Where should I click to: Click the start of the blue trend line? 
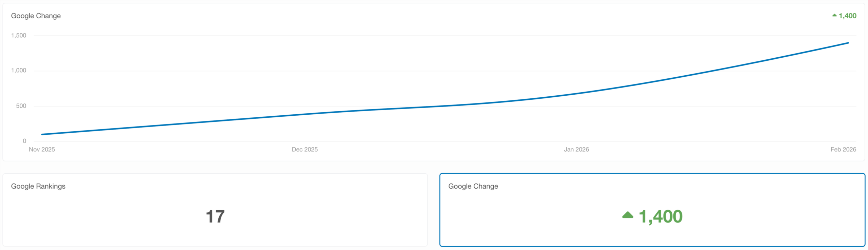point(42,134)
